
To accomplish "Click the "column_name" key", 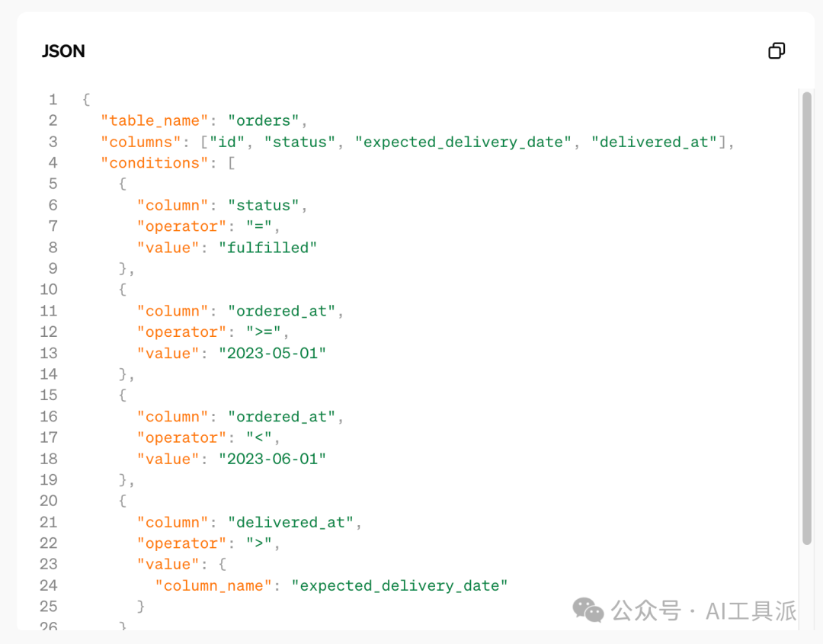I will (x=214, y=585).
